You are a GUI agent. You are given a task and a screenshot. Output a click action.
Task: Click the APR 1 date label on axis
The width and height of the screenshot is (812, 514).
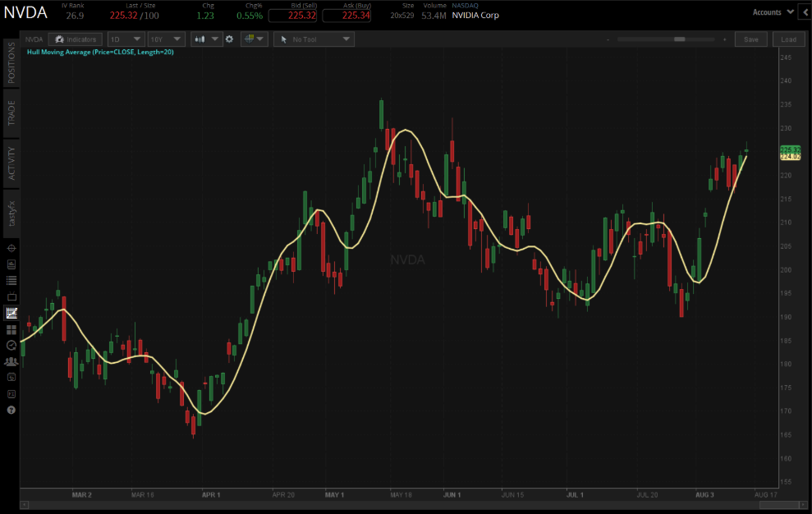pos(211,495)
